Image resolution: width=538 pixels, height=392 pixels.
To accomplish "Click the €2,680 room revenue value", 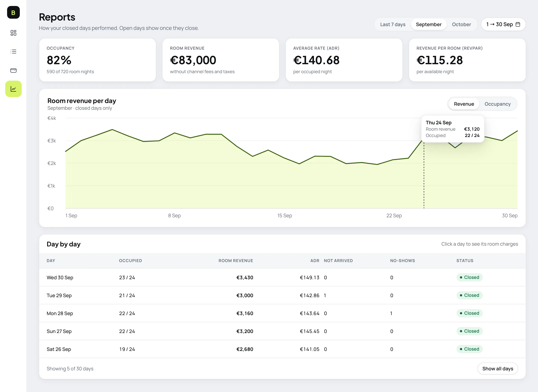I will pos(245,349).
